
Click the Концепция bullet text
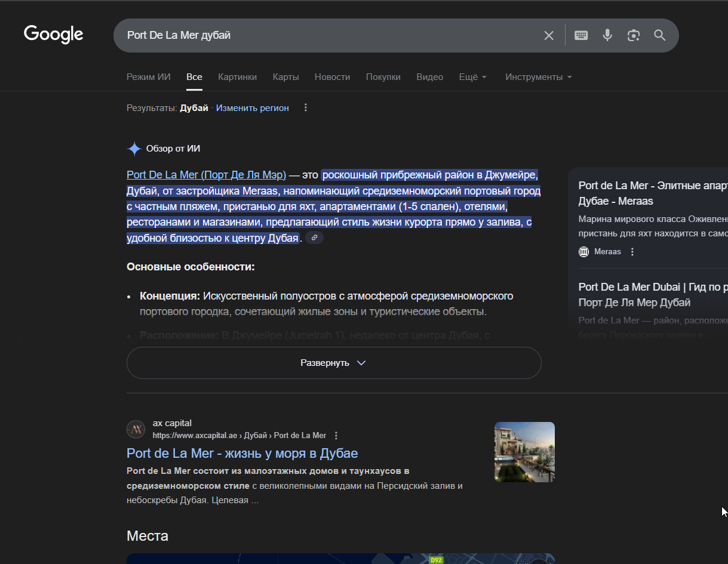pyautogui.click(x=327, y=304)
